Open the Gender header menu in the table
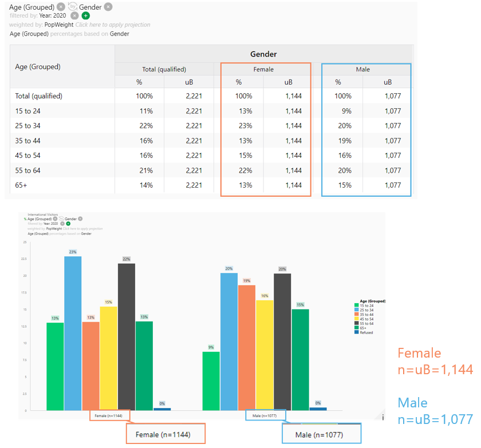Screen dimensions: 481x448 [x=263, y=54]
